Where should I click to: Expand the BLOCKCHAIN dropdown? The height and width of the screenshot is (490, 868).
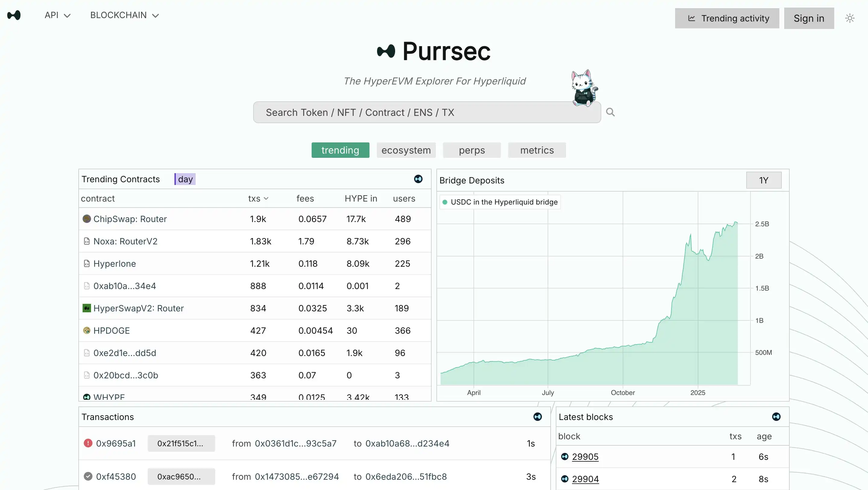(124, 15)
